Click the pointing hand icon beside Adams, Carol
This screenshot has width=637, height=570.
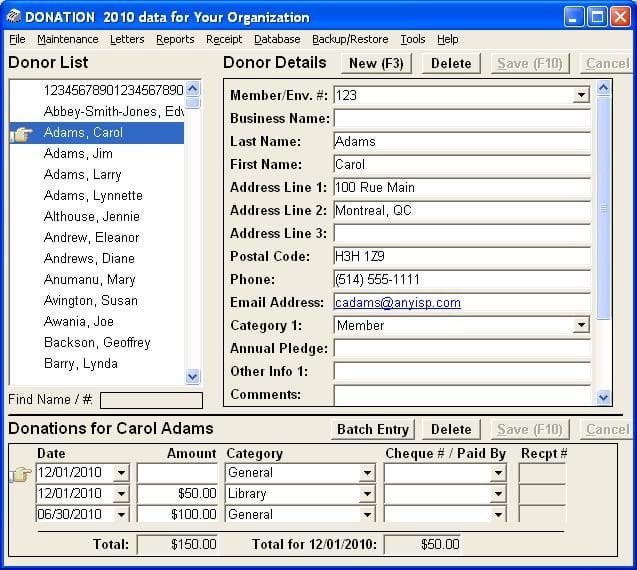coord(23,134)
